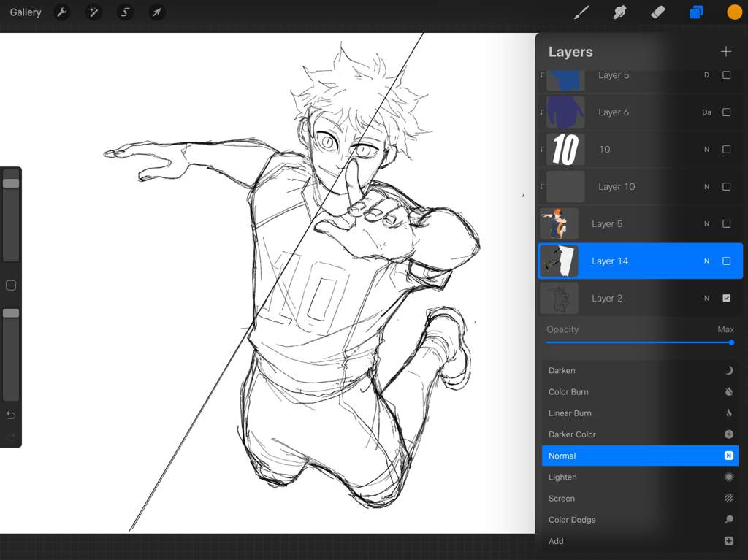Select the Layer 2 sketch thumbnail
This screenshot has height=560, width=748.
coord(559,298)
